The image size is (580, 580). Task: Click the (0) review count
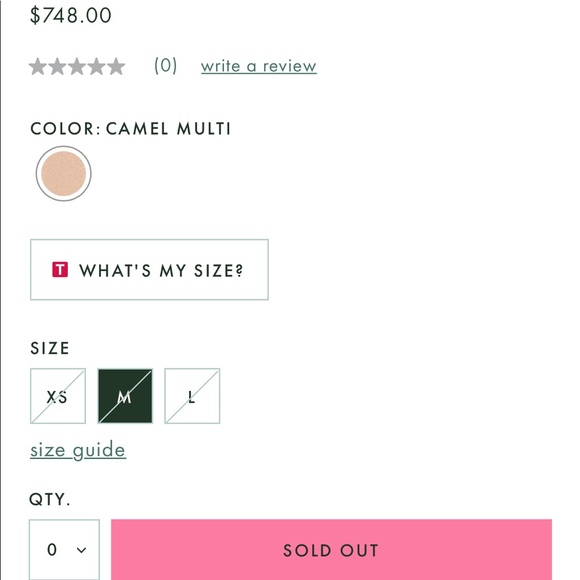coord(165,66)
